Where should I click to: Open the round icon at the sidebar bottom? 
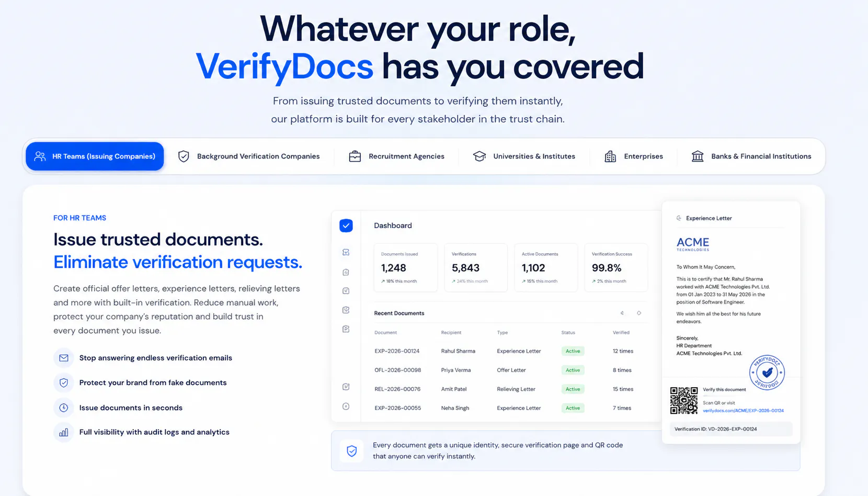(346, 407)
